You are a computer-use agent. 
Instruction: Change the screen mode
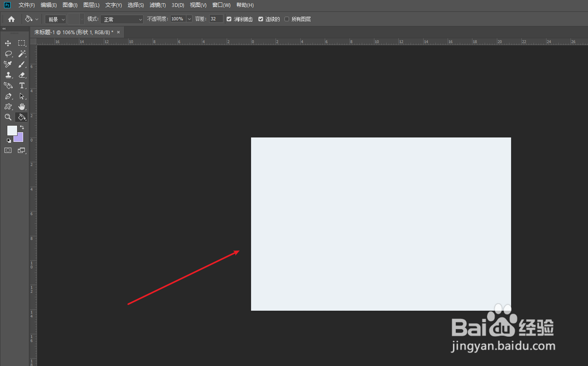pos(22,150)
